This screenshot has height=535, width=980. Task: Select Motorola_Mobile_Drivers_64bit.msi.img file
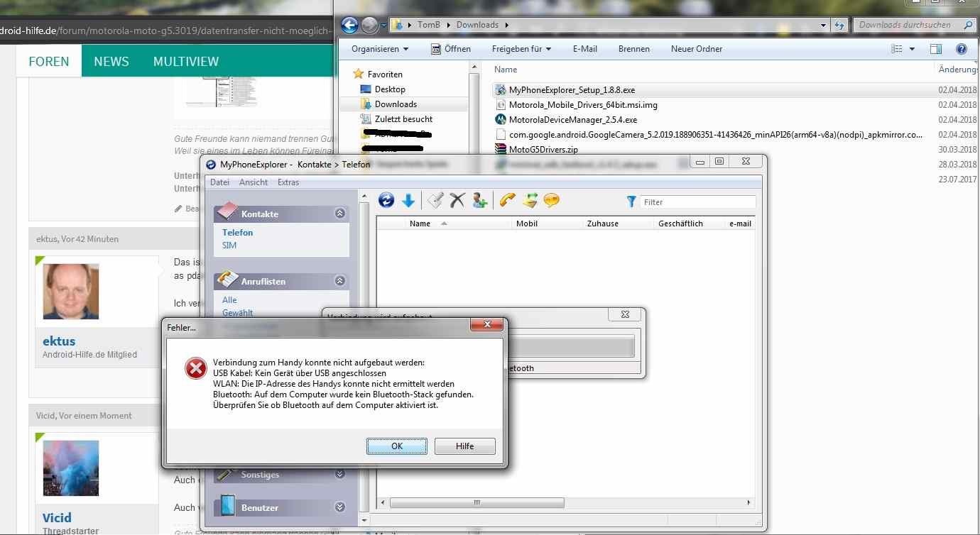click(x=583, y=105)
